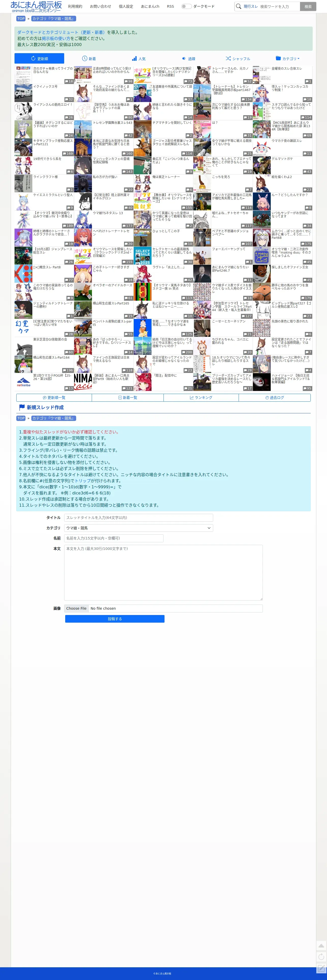The height and width of the screenshot is (980, 327).
Task: Open the RSS header link
Action: [170, 6]
